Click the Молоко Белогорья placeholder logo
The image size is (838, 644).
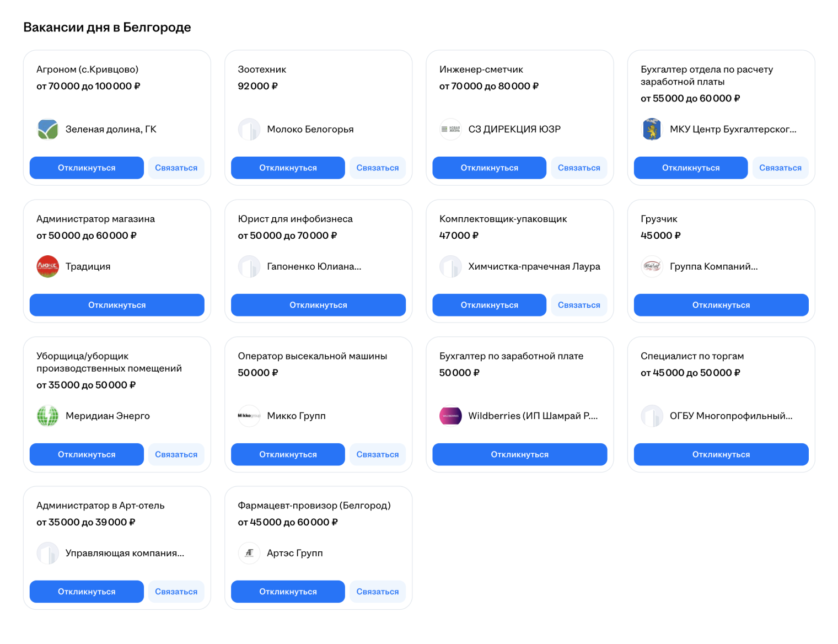click(x=249, y=130)
